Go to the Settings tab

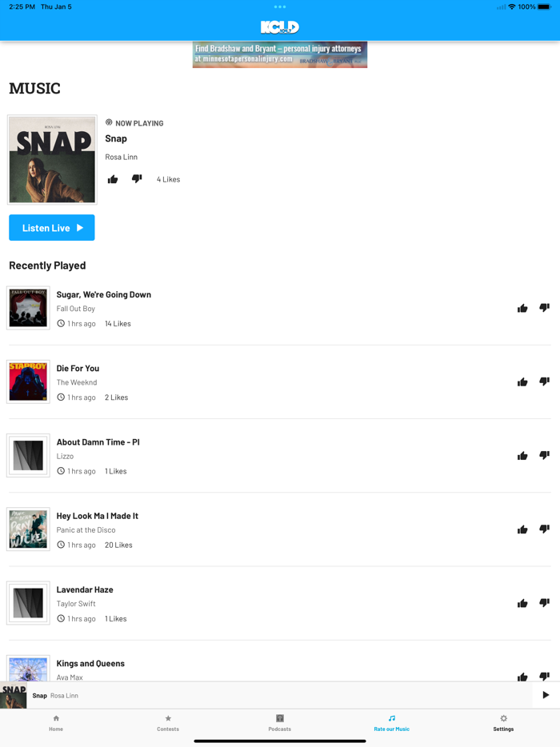(x=503, y=723)
